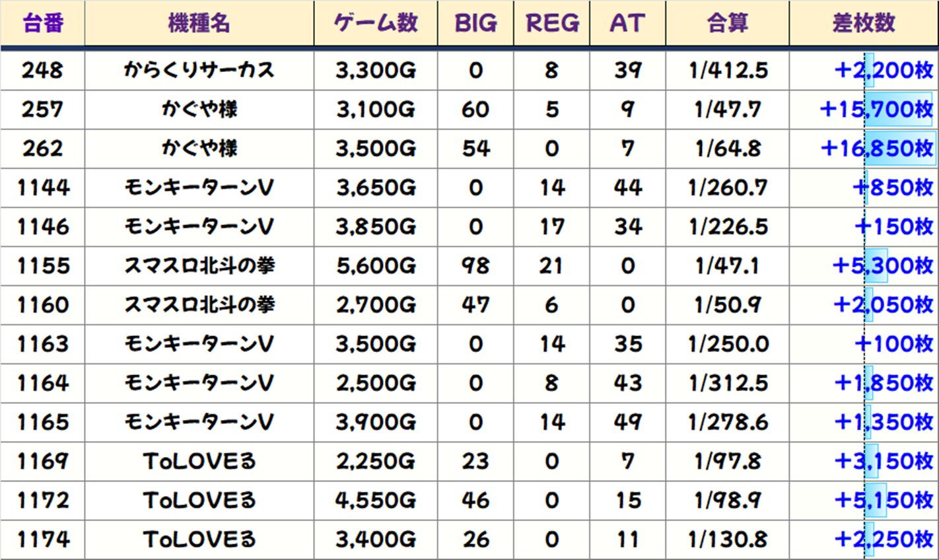Click the 台番 column header

pyautogui.click(x=43, y=23)
